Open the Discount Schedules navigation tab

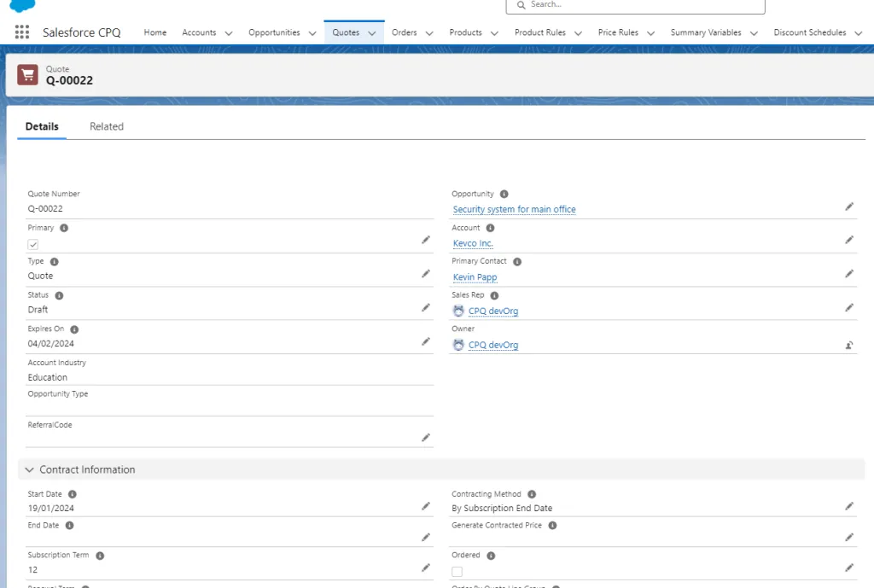tap(810, 32)
